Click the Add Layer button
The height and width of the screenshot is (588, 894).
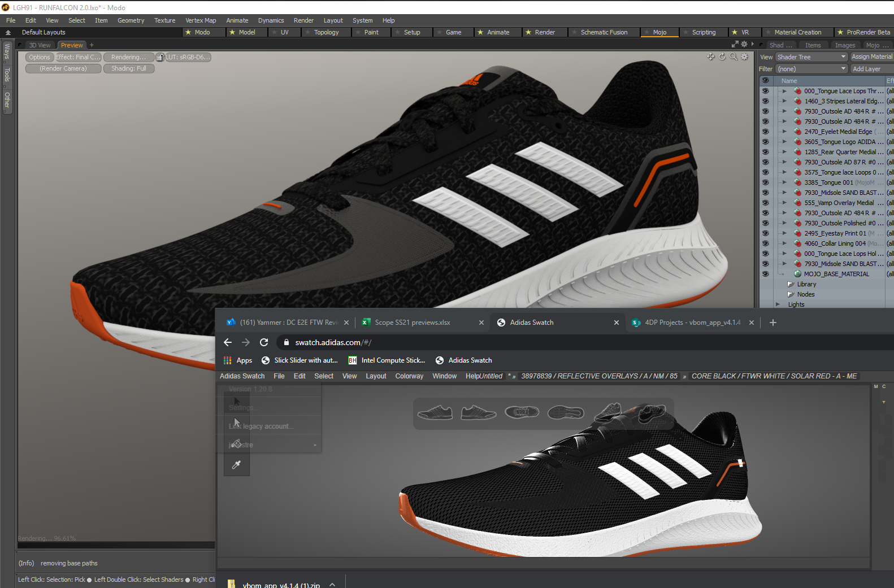866,69
